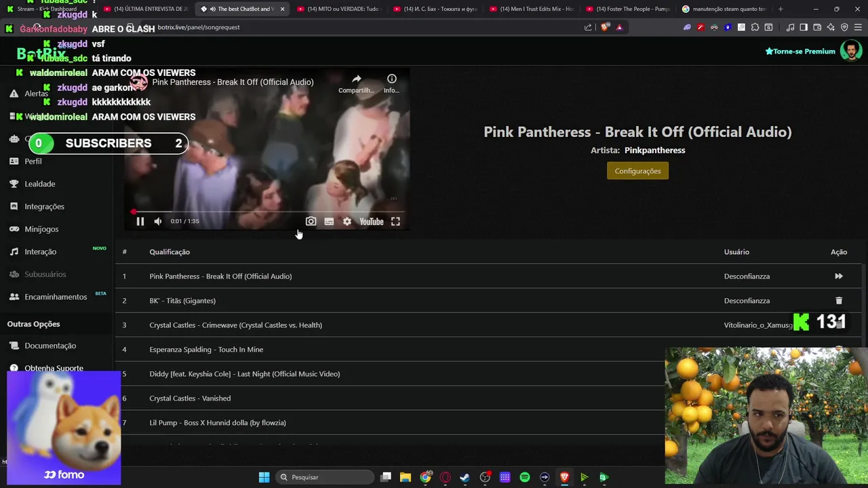Screen dimensions: 868x488
Task: Open the extensions puzzle icon
Action: pyautogui.click(x=755, y=27)
